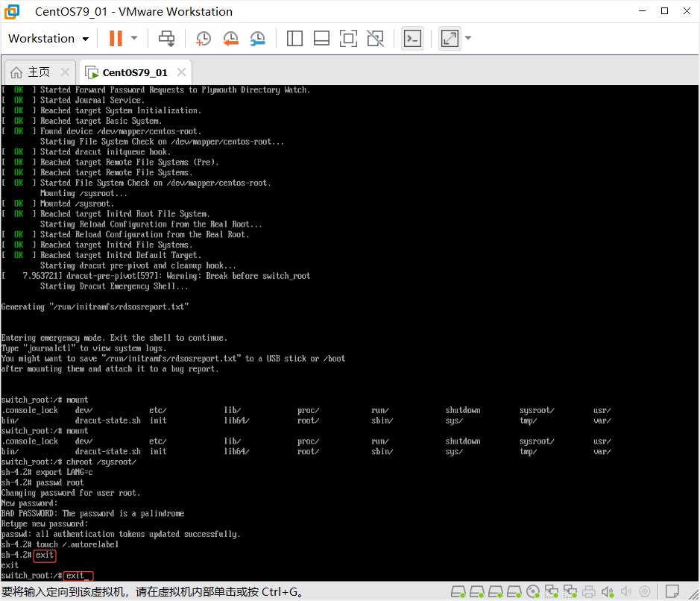The width and height of the screenshot is (700, 601).
Task: Open the snapshot manager
Action: [x=258, y=38]
